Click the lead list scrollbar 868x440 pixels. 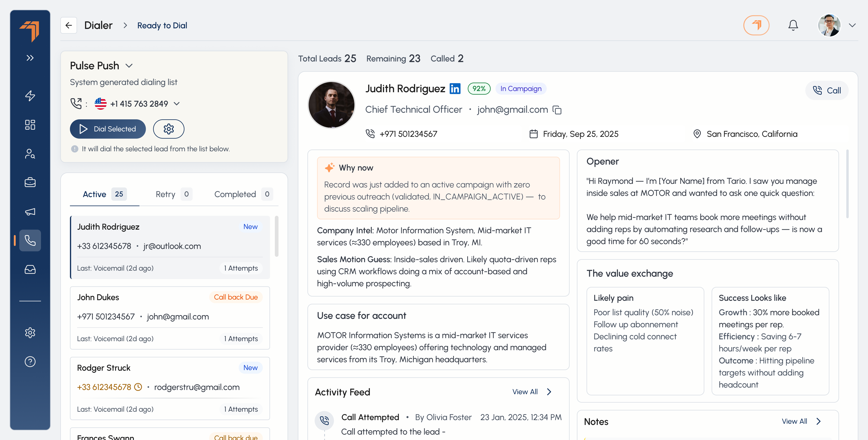pyautogui.click(x=277, y=236)
